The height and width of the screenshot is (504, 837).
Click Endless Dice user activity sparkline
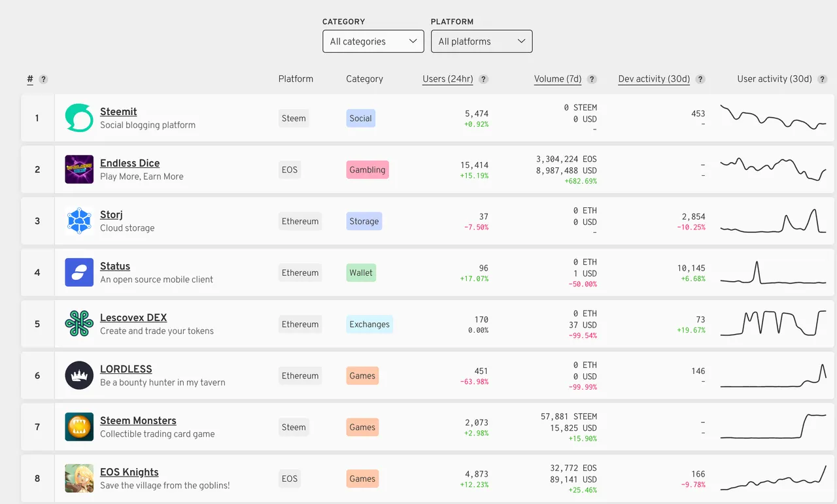point(774,169)
